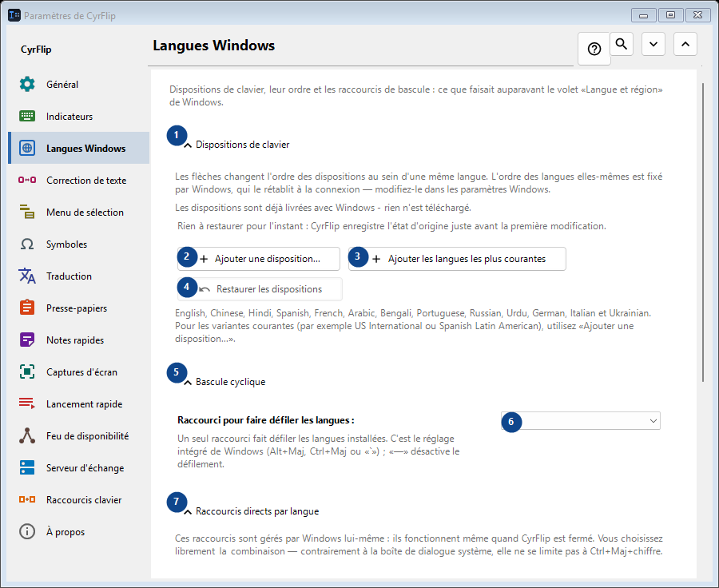Open help with the question mark icon
Screen dimensions: 719x588
[594, 49]
